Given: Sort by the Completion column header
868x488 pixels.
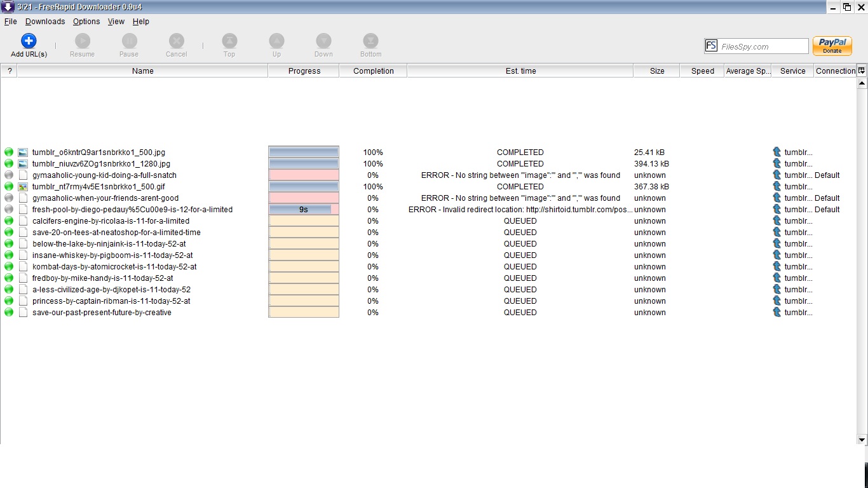Looking at the screenshot, I should point(373,71).
